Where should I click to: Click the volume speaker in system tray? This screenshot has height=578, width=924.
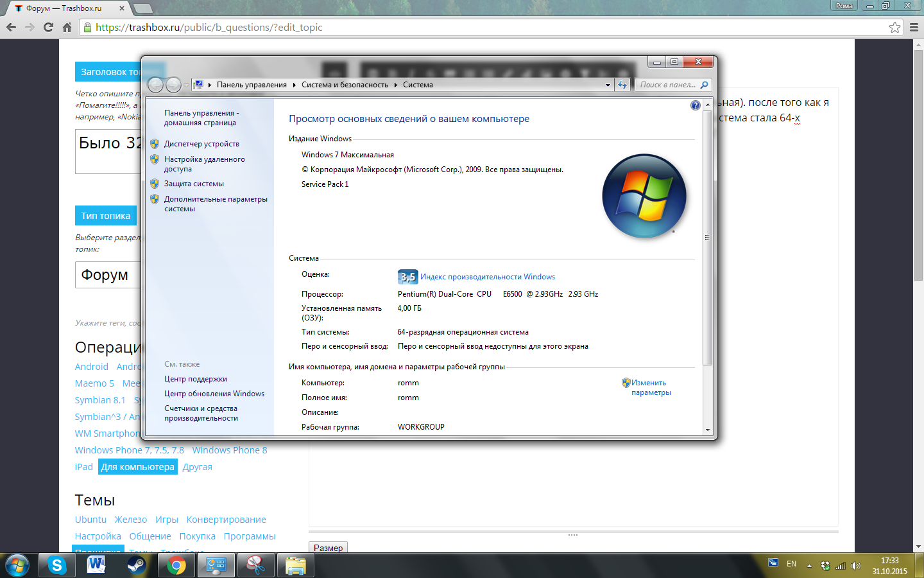pyautogui.click(x=855, y=566)
